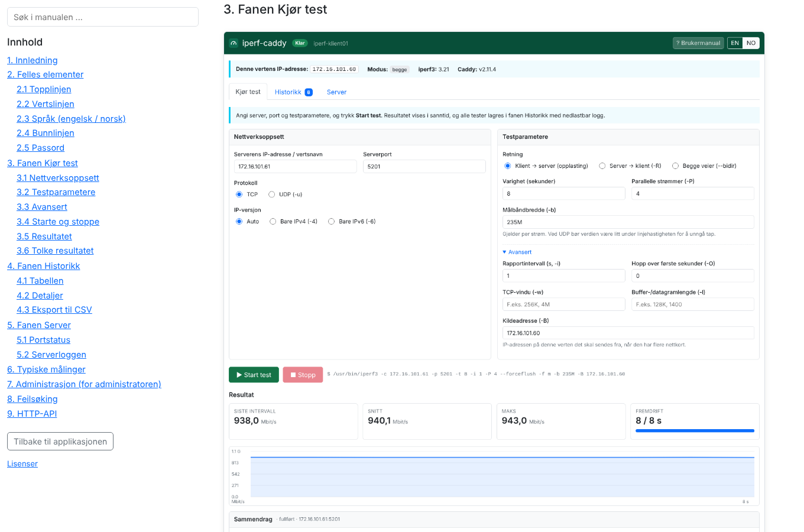This screenshot has width=804, height=532.
Task: Switch to the Historikk tab
Action: click(293, 92)
